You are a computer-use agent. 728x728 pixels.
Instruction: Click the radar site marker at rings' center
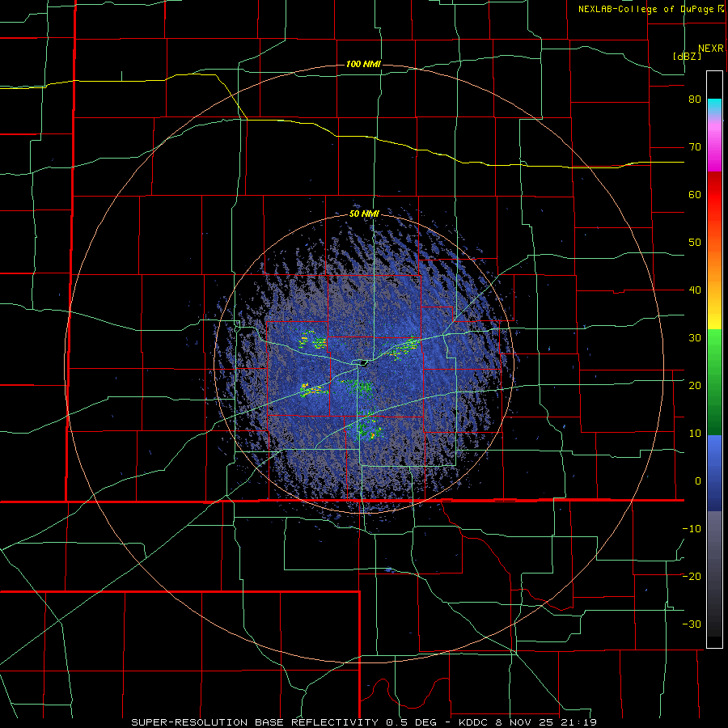point(363,362)
